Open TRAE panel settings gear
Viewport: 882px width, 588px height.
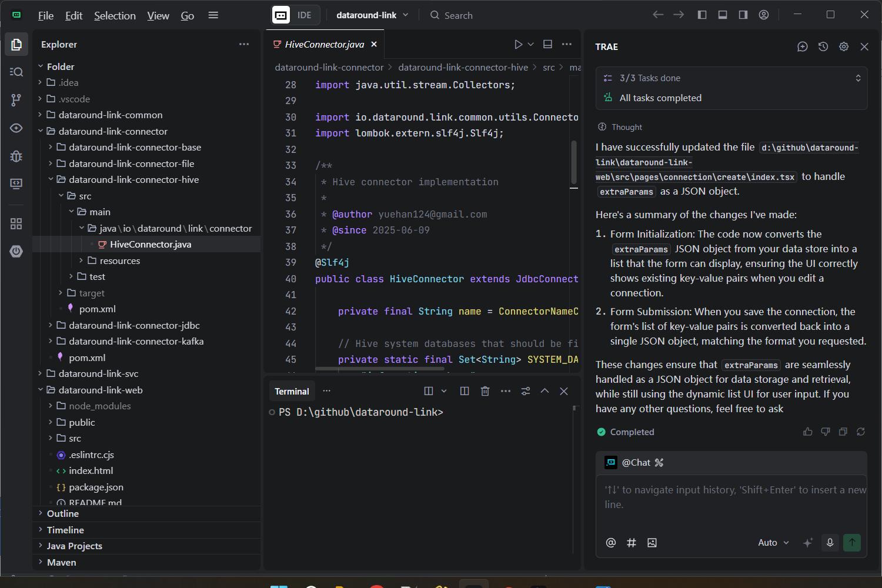coord(843,46)
